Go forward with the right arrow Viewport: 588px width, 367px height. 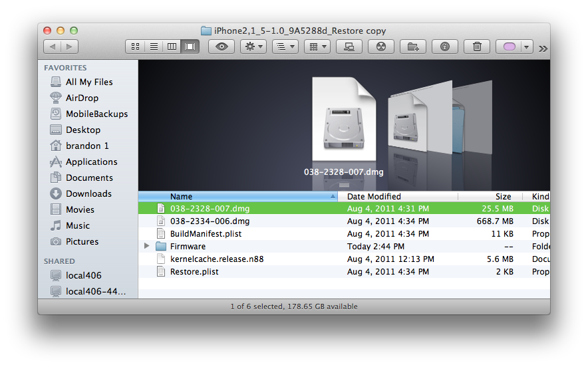click(69, 47)
